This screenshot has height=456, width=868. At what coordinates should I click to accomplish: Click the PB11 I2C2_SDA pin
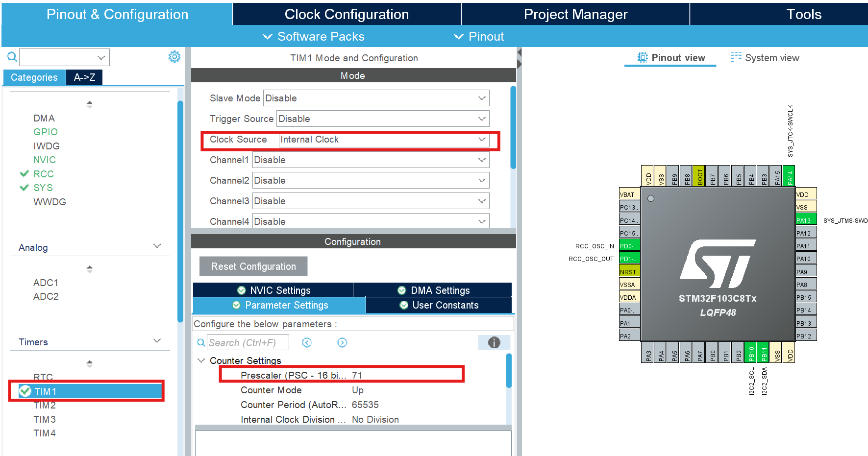click(763, 352)
